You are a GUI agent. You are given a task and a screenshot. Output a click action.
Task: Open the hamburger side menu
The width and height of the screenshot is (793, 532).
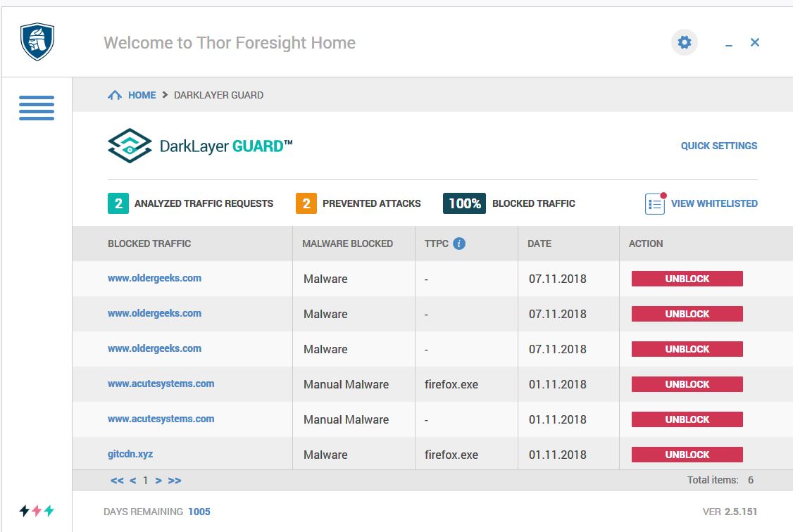tap(37, 108)
